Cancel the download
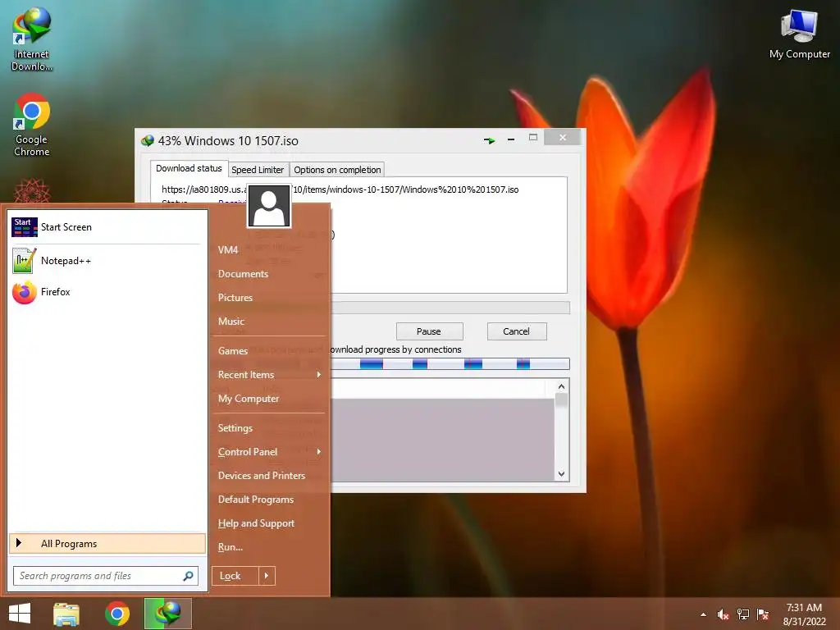840x630 pixels. pyautogui.click(x=517, y=331)
